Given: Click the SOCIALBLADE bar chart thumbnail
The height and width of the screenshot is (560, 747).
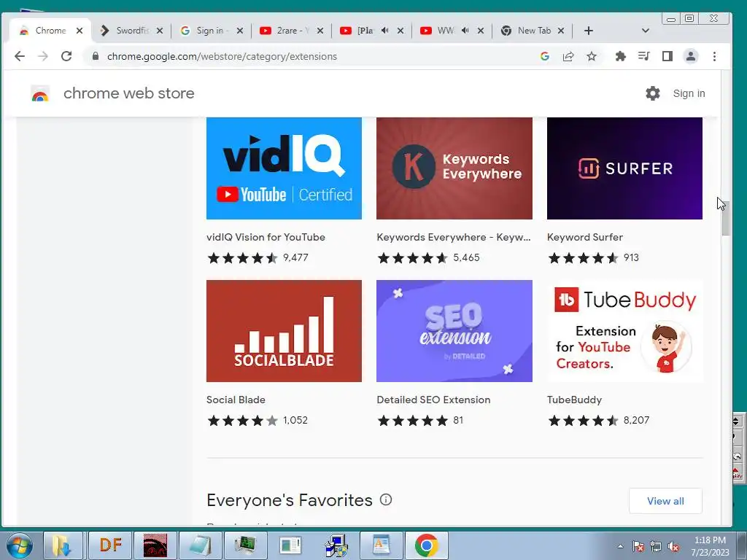Looking at the screenshot, I should pos(284,331).
